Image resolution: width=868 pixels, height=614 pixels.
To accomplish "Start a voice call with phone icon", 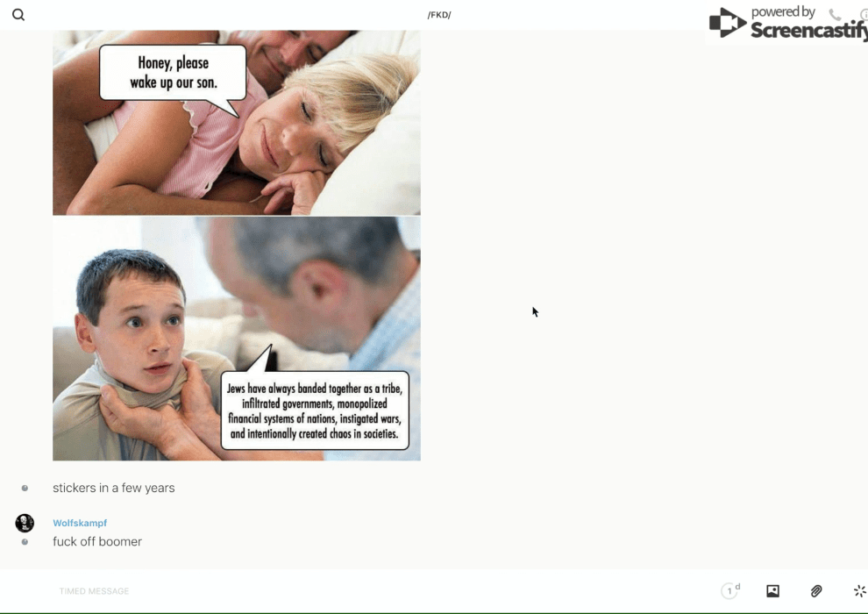I will [x=835, y=15].
